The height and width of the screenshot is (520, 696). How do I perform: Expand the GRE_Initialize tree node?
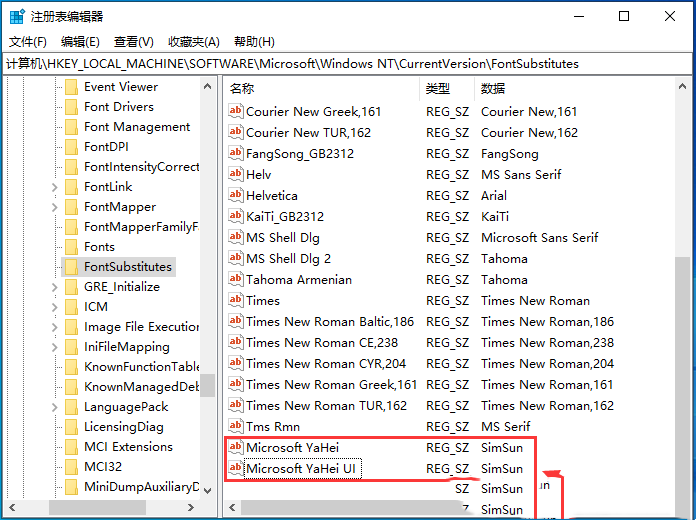pyautogui.click(x=54, y=287)
